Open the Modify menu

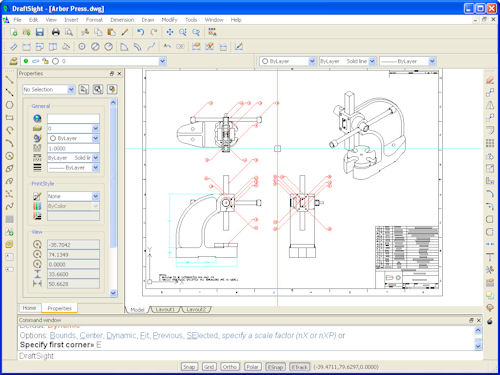click(x=169, y=20)
